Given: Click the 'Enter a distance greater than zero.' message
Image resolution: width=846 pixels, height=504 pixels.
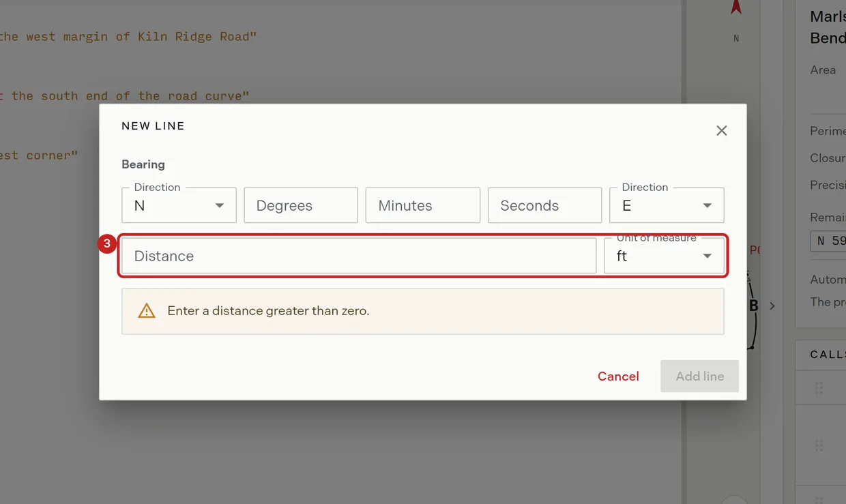Looking at the screenshot, I should (x=268, y=311).
